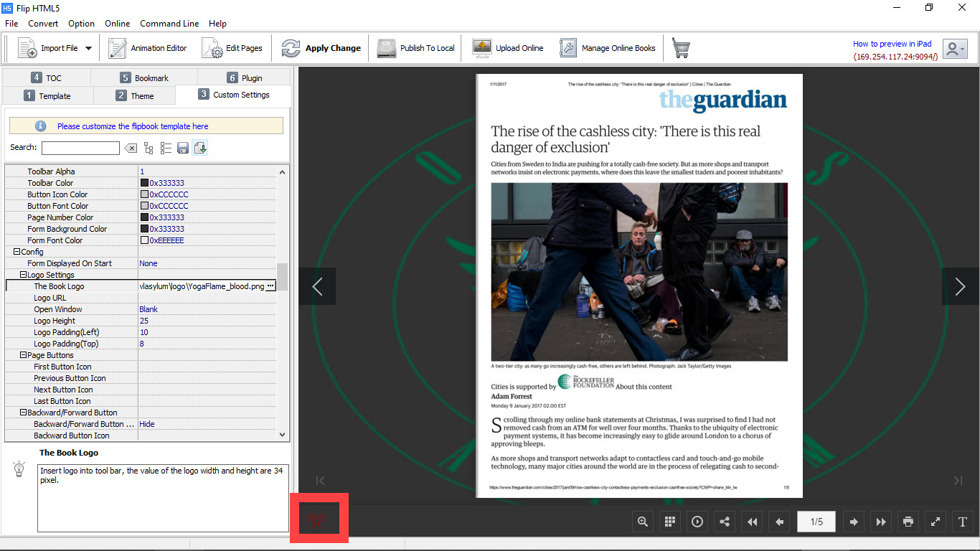Click the settings Search input field
The width and height of the screenshot is (980, 551).
pyautogui.click(x=80, y=148)
